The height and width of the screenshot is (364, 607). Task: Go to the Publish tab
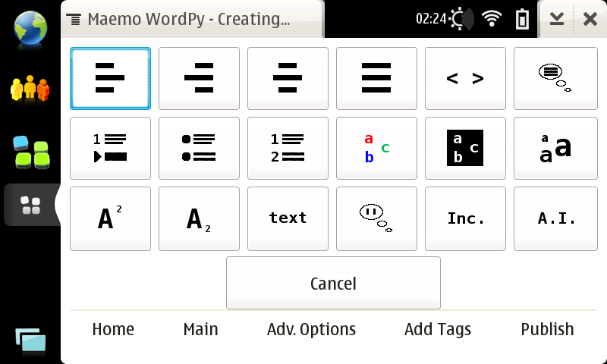point(547,329)
